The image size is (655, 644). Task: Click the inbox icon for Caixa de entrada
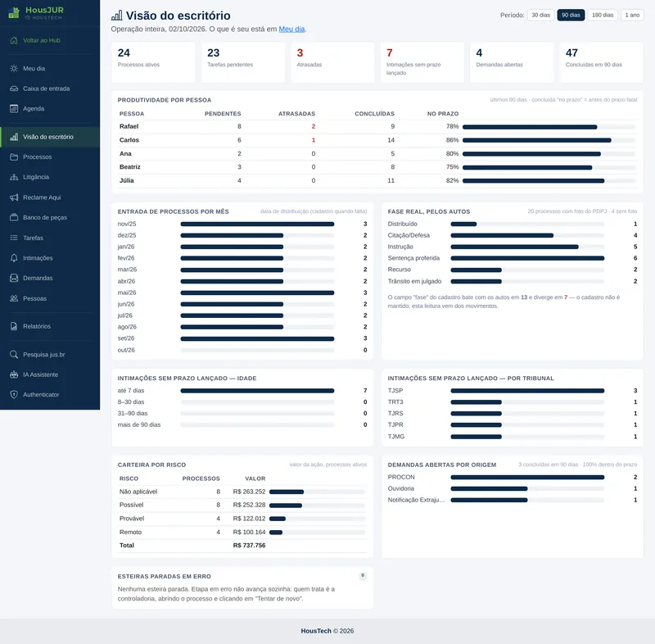[14, 88]
